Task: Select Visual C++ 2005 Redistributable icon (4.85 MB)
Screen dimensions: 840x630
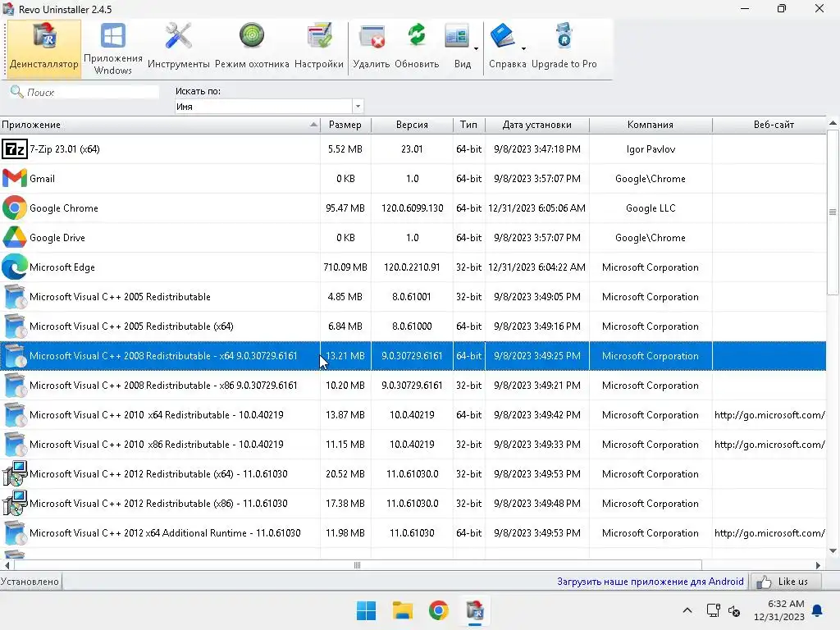Action: pos(15,296)
